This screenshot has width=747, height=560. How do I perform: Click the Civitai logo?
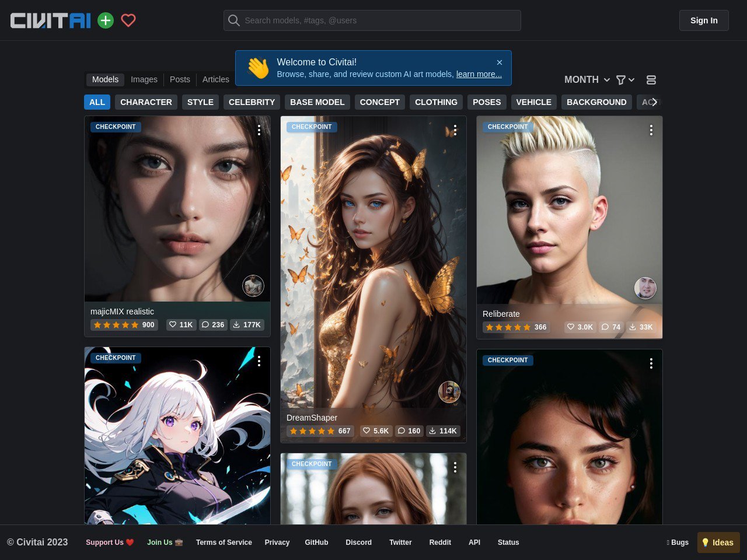(51, 20)
